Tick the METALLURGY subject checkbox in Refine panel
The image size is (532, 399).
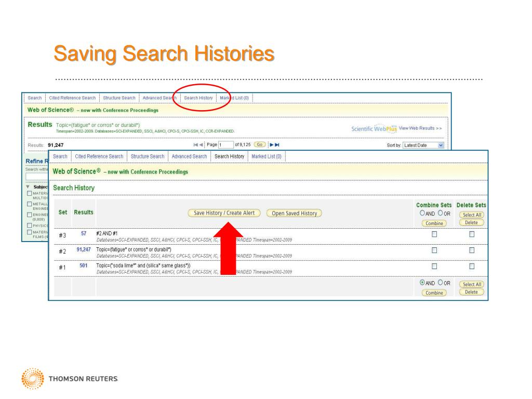click(30, 204)
